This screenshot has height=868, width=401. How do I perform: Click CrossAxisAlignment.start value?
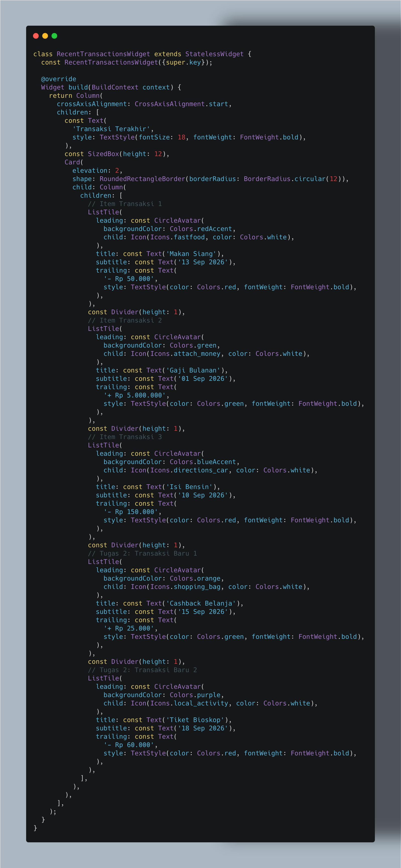(x=181, y=104)
